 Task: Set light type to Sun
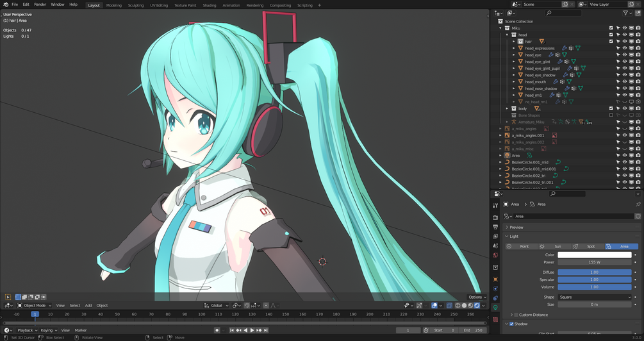click(x=556, y=247)
